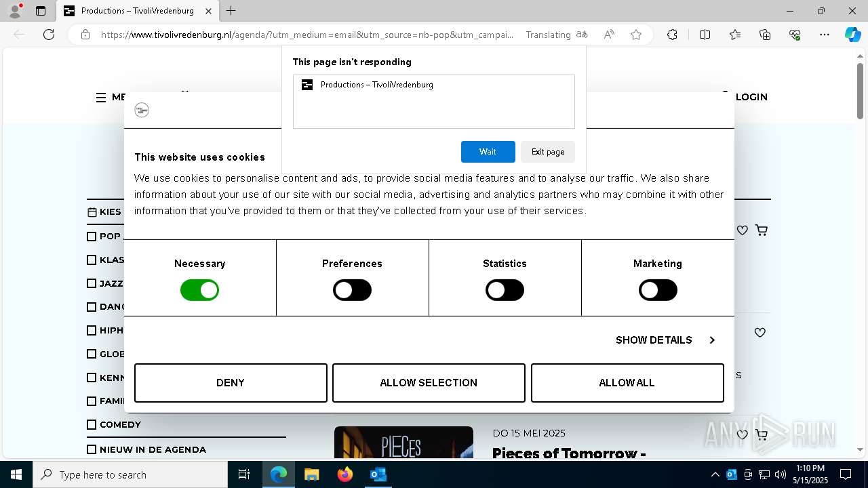Enable the Preferences cookies switch
Image resolution: width=868 pixels, height=488 pixels.
point(352,290)
